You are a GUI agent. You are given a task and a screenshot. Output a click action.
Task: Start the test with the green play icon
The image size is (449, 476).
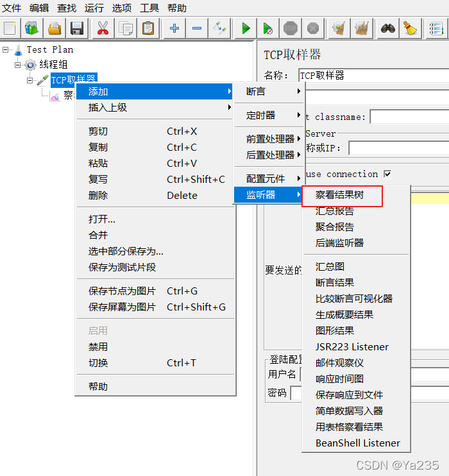tap(246, 28)
